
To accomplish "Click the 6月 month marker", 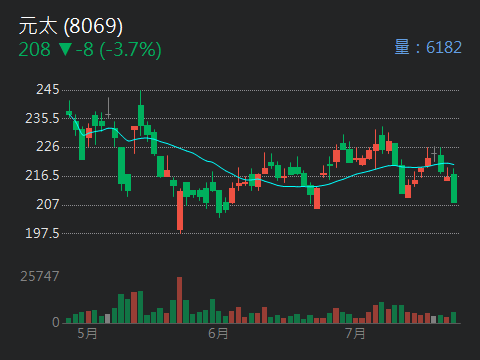I will click(218, 333).
